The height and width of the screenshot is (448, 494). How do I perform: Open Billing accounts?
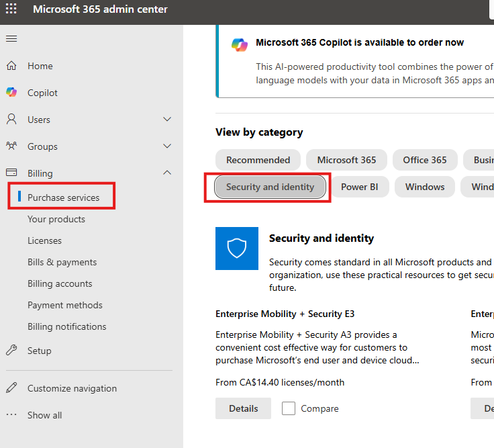tap(60, 283)
